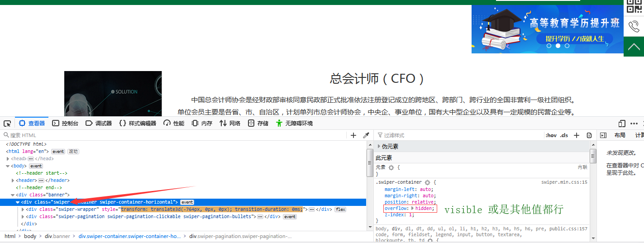Switch to the 性能 performance tab
Screen dimensions: 644x243
point(174,123)
